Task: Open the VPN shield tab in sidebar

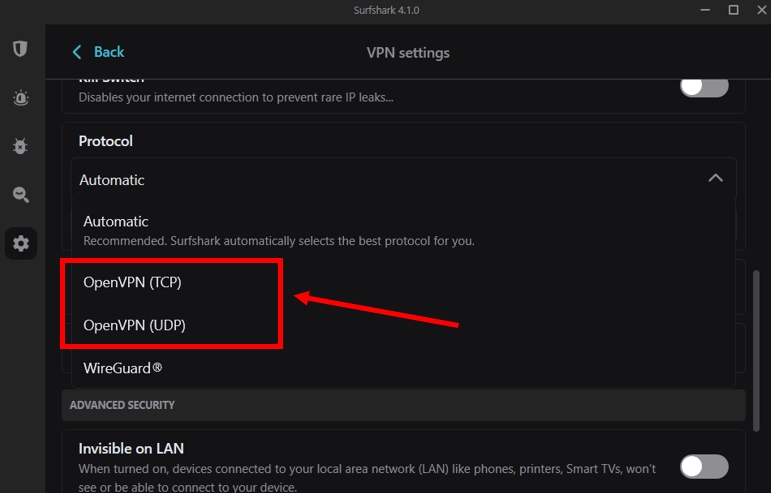Action: pyautogui.click(x=20, y=49)
